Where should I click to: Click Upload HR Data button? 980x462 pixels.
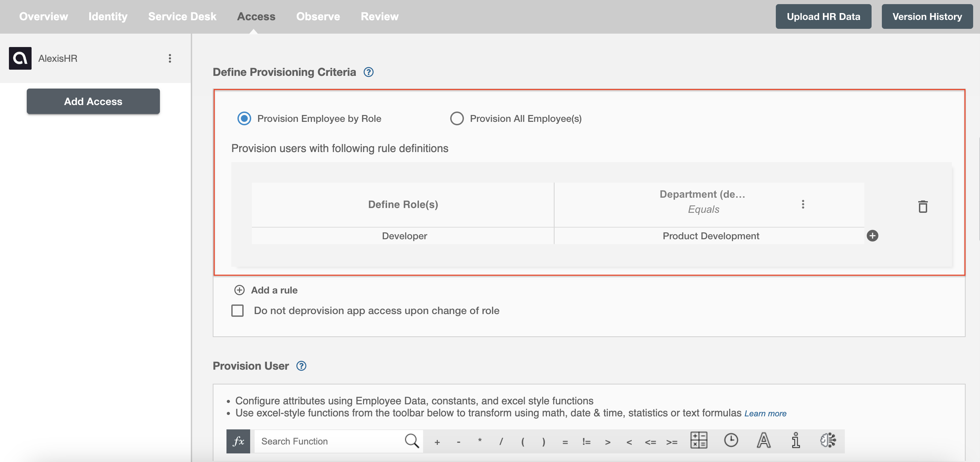(x=823, y=16)
